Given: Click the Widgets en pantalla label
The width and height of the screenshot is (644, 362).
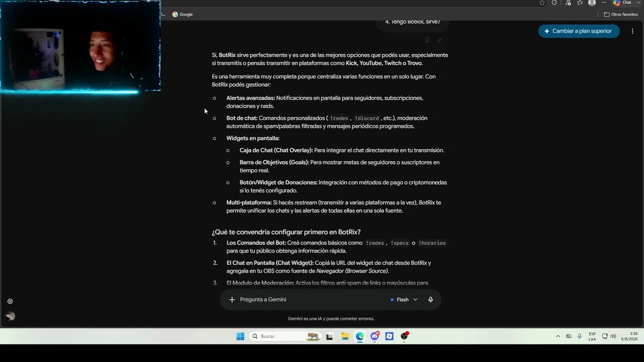Looking at the screenshot, I should click(x=253, y=138).
